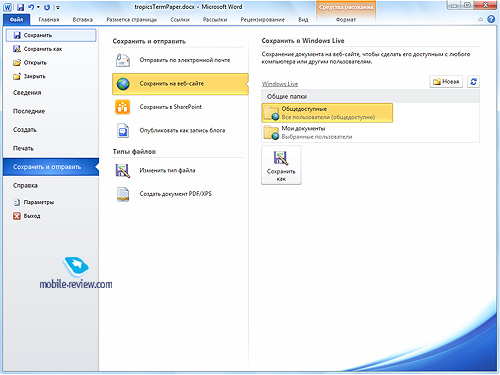Select Опубликовать как запись блога
This screenshot has width=500, height=375.
pyautogui.click(x=180, y=131)
